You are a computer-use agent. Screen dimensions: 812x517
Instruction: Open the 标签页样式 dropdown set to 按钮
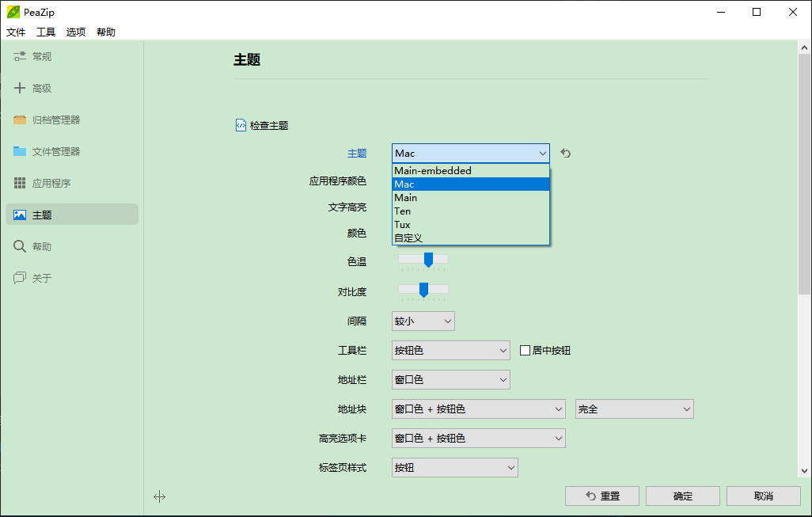[455, 468]
